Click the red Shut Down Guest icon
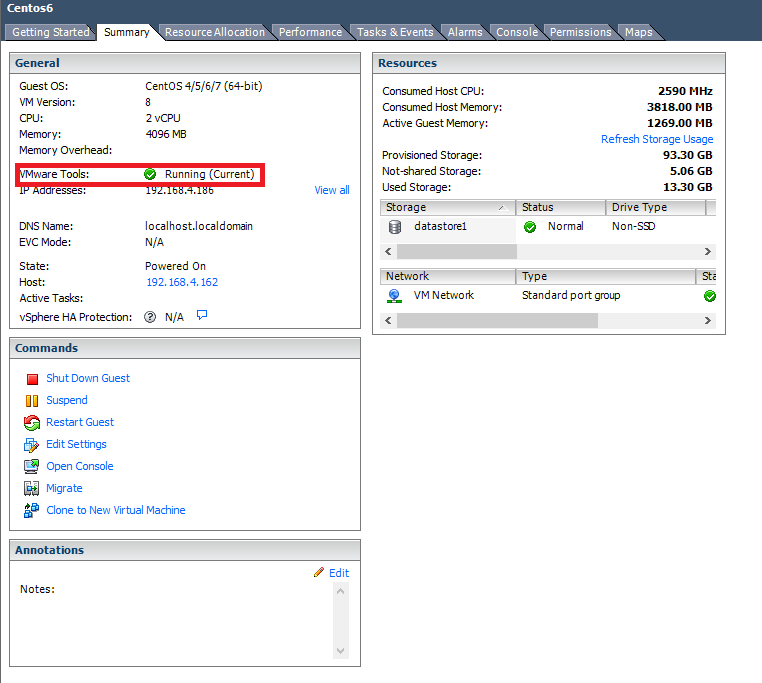Screen dimensions: 762x683 [x=32, y=379]
